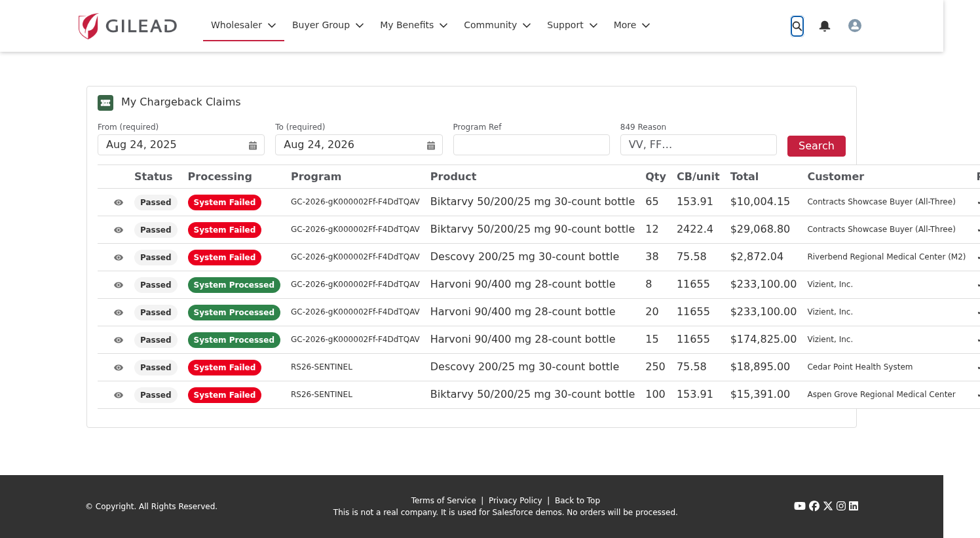Open the Terms of Service link

[443, 501]
